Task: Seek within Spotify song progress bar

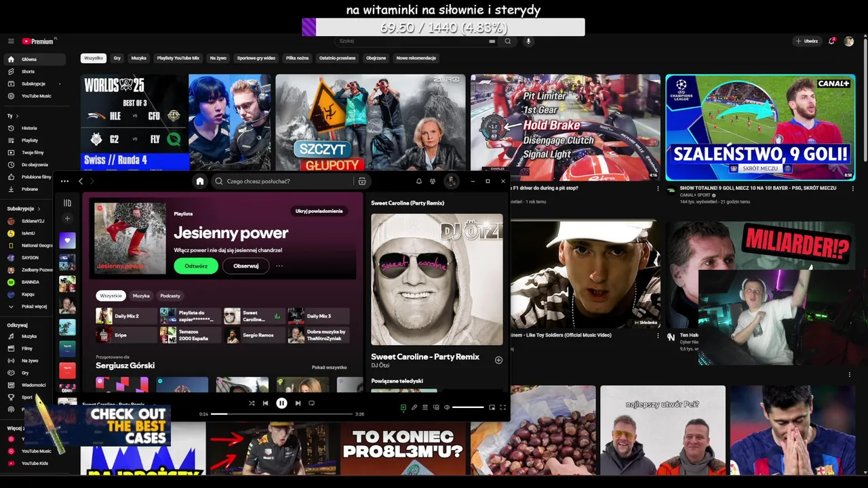Action: tap(281, 413)
